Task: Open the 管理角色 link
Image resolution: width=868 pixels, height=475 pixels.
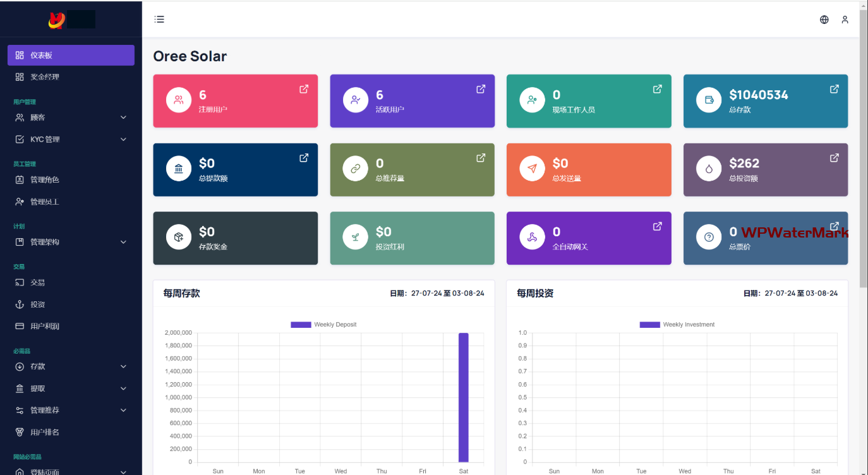Action: [x=44, y=180]
